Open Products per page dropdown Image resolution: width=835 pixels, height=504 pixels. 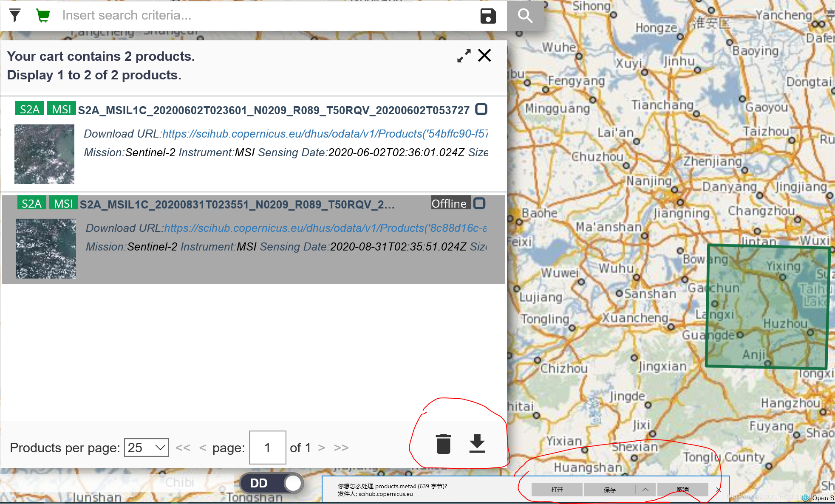point(146,448)
